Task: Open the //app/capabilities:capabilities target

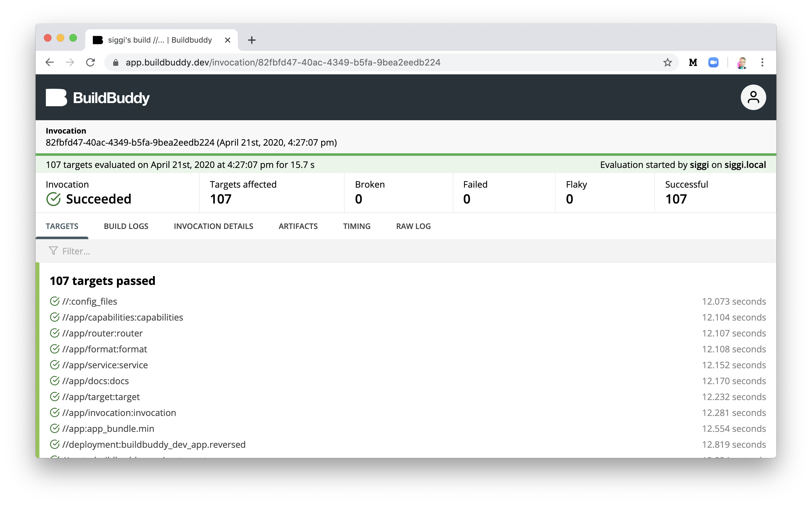Action: [x=122, y=317]
